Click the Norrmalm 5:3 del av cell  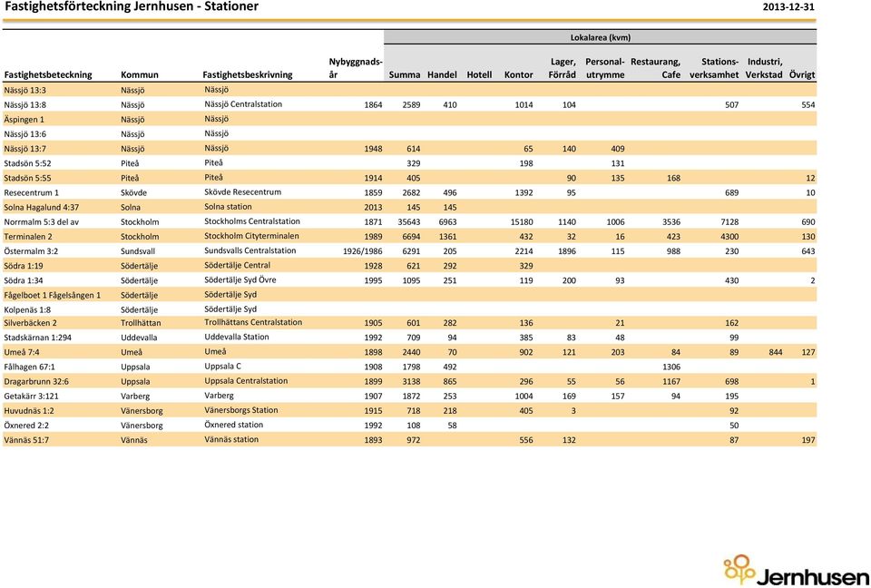pyautogui.click(x=42, y=221)
